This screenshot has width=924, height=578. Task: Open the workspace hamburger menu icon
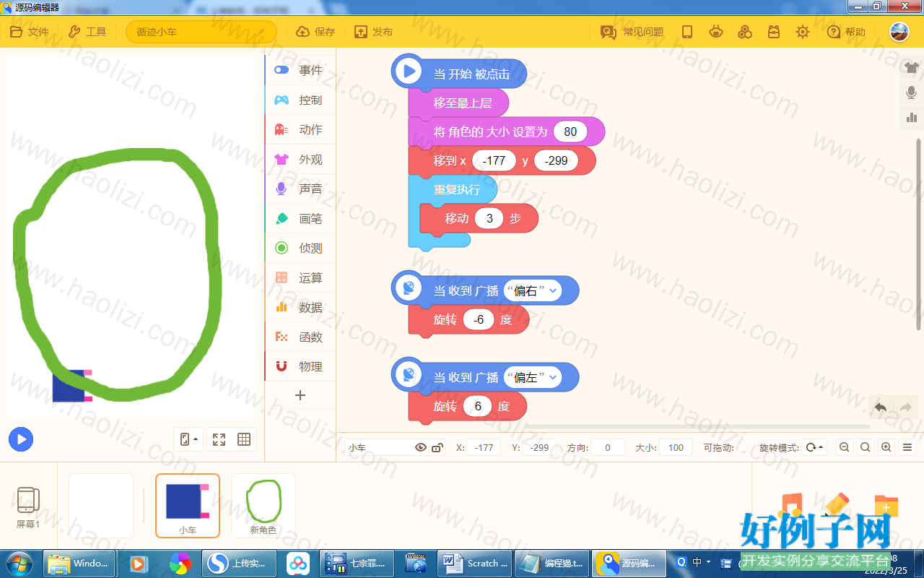coord(908,448)
